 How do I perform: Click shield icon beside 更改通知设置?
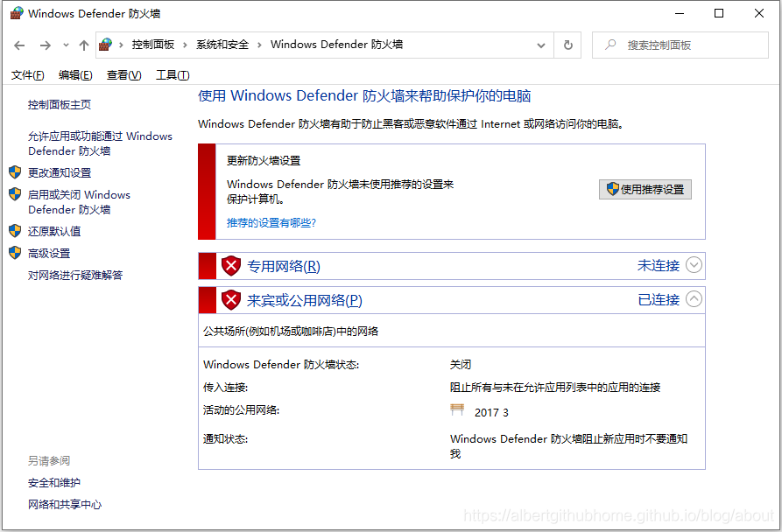pyautogui.click(x=15, y=172)
